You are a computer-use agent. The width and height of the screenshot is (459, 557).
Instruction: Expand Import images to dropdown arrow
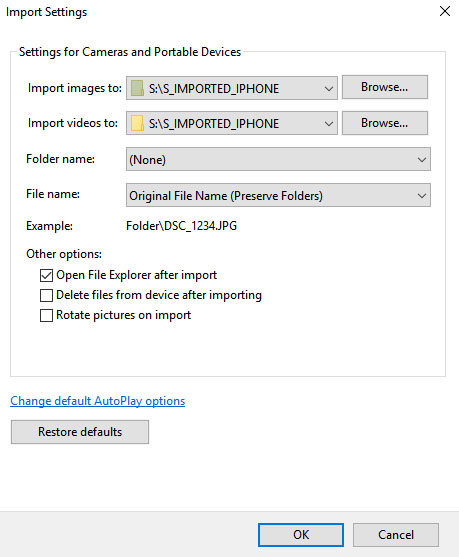[329, 88]
